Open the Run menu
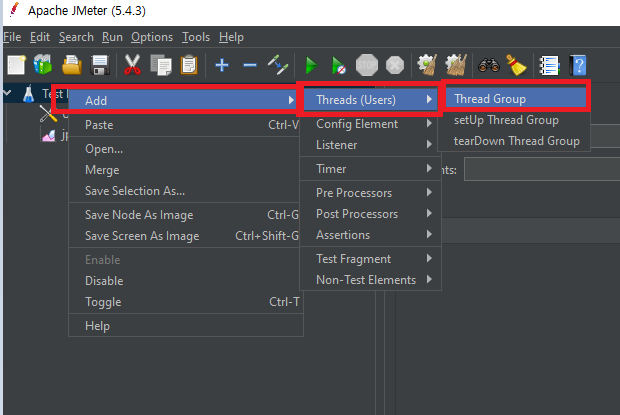The image size is (620, 415). [112, 37]
